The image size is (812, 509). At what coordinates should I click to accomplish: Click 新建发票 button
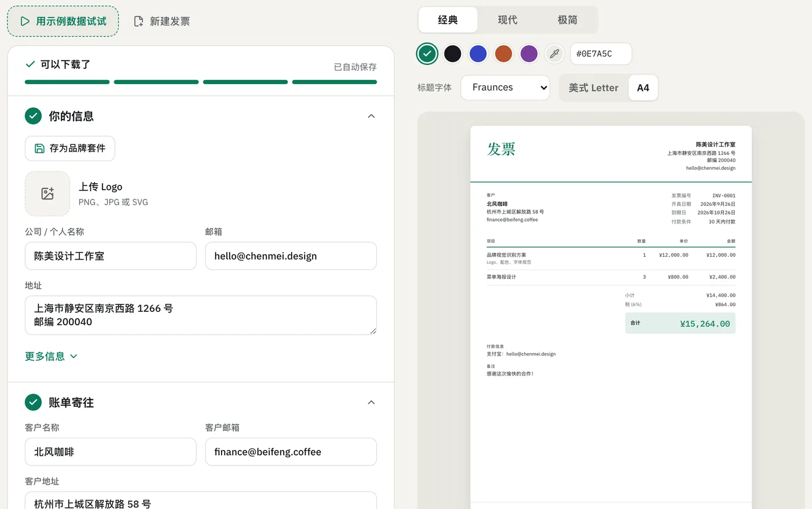162,21
